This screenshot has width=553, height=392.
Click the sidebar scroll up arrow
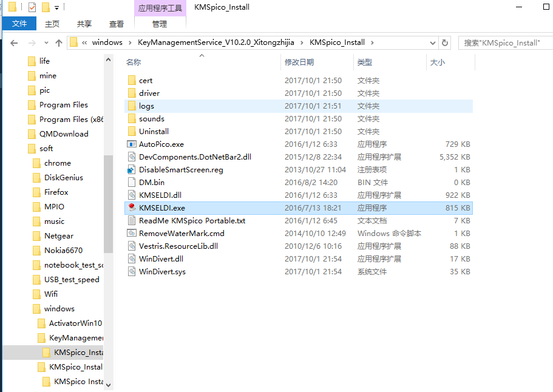coord(108,60)
